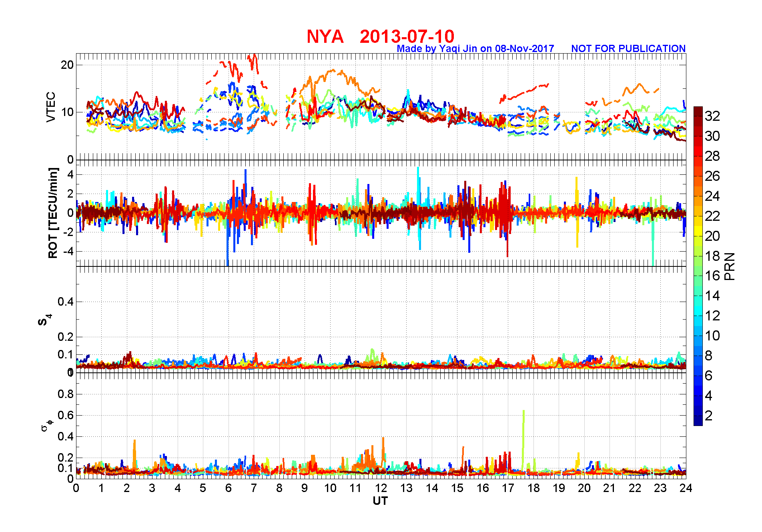Click the "2" tick label on the PRN colorbar

[x=709, y=416]
